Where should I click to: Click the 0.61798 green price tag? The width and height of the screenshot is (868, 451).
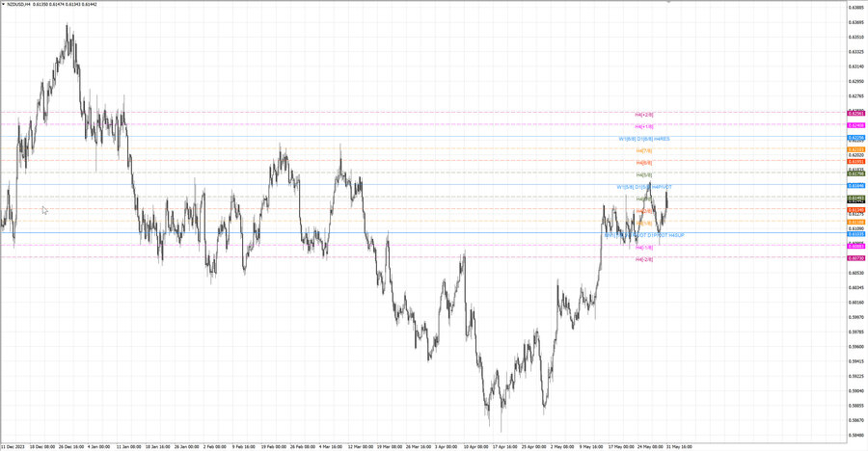[856, 173]
